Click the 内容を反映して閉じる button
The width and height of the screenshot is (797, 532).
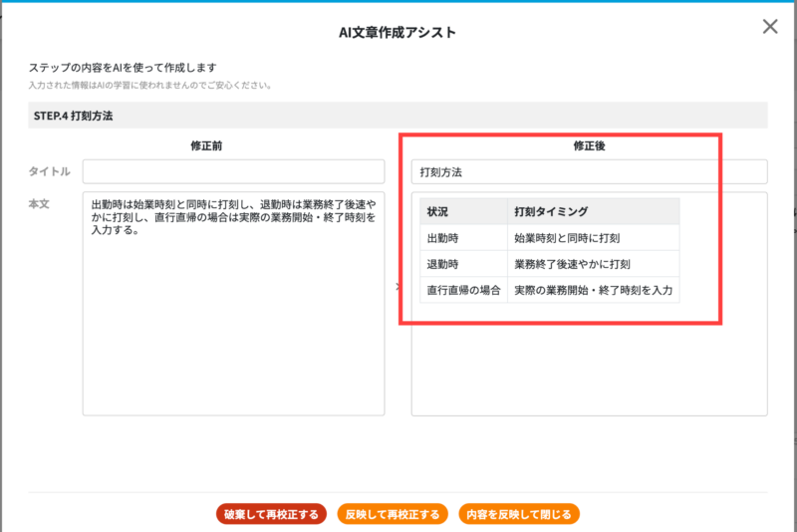click(519, 514)
